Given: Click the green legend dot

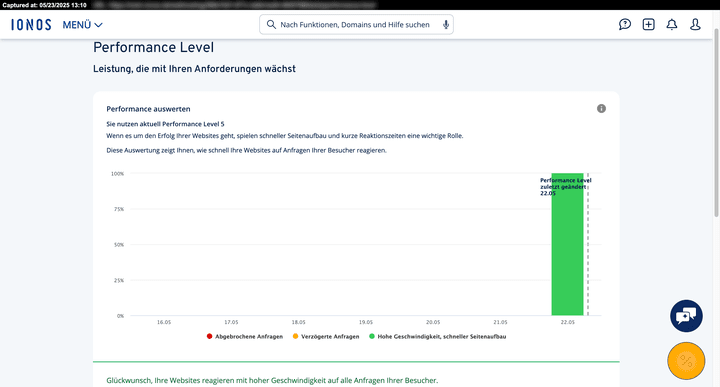Looking at the screenshot, I should 372,336.
